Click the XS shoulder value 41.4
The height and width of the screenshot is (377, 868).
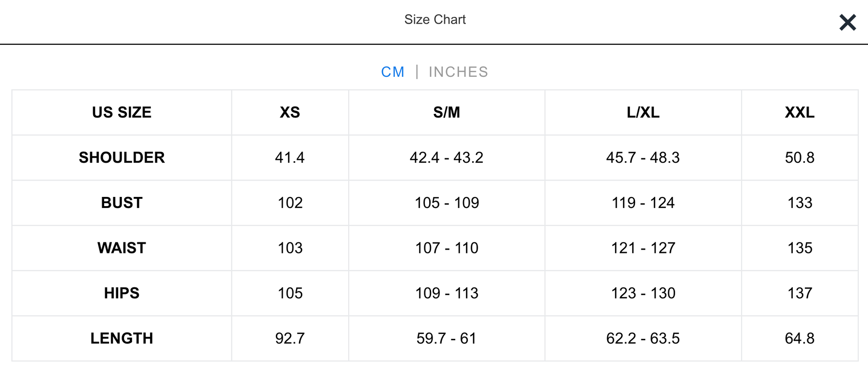pyautogui.click(x=290, y=158)
